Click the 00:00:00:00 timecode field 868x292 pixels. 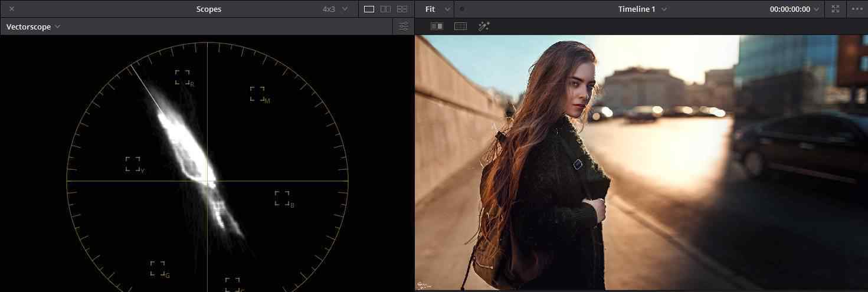tap(790, 9)
